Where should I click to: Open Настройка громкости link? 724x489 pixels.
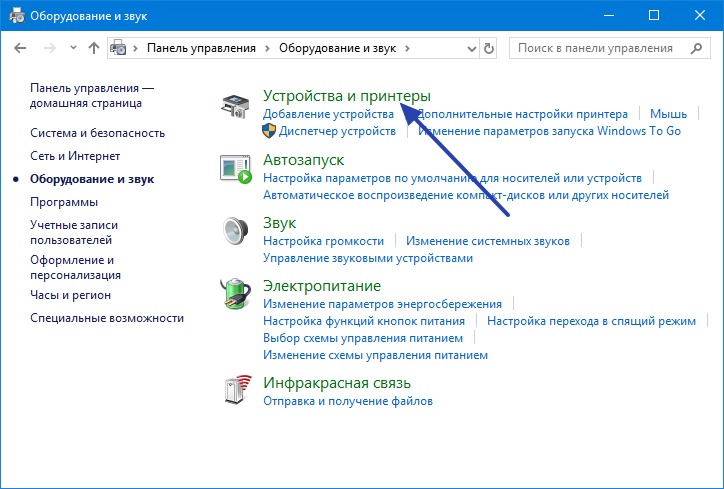(x=323, y=241)
